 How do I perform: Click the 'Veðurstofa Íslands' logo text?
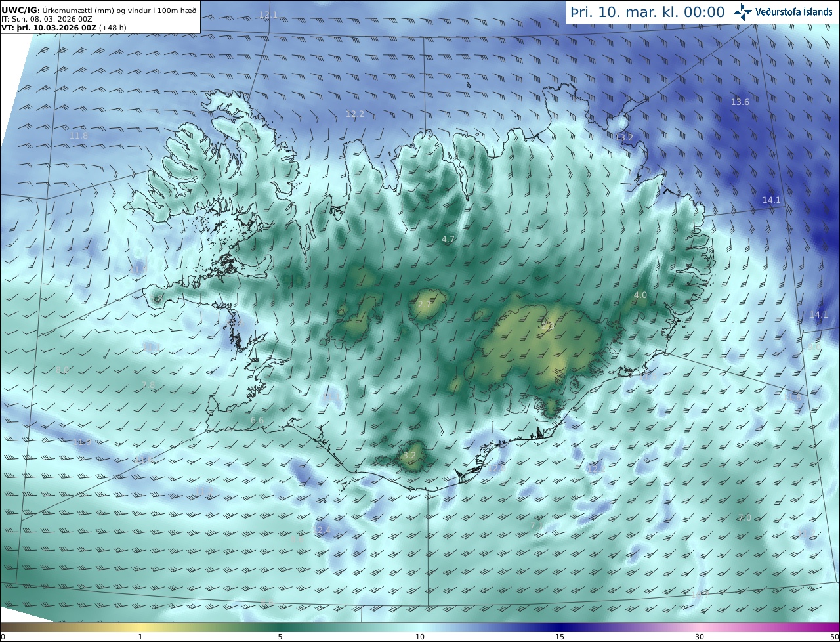[793, 12]
